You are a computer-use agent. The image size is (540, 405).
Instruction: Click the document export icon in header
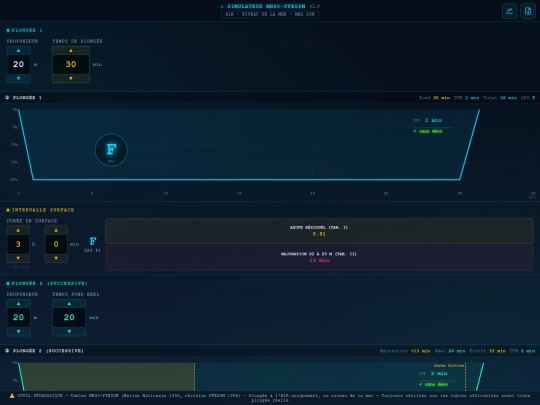528,11
